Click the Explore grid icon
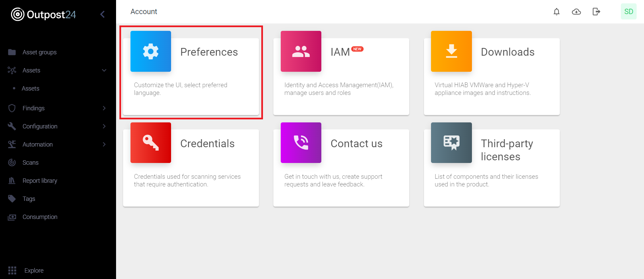 [x=12, y=270]
